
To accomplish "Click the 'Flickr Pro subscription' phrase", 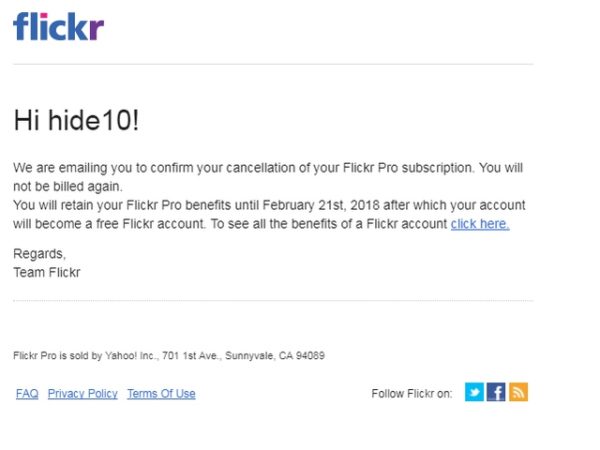I will click(x=407, y=168).
